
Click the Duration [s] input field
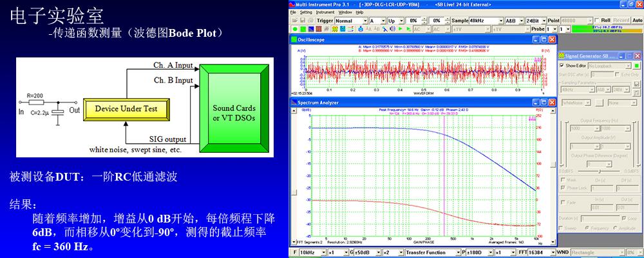[600, 219]
